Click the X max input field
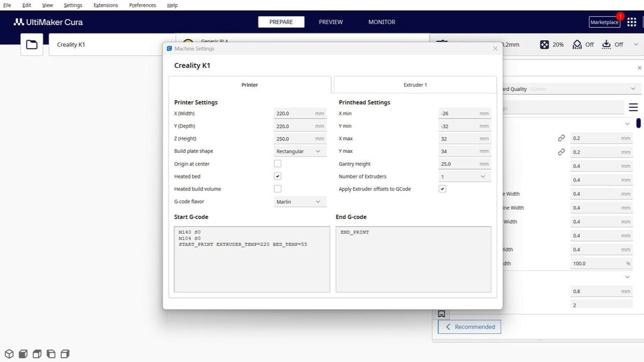Screen dimensions: 644x362 pos(465,138)
